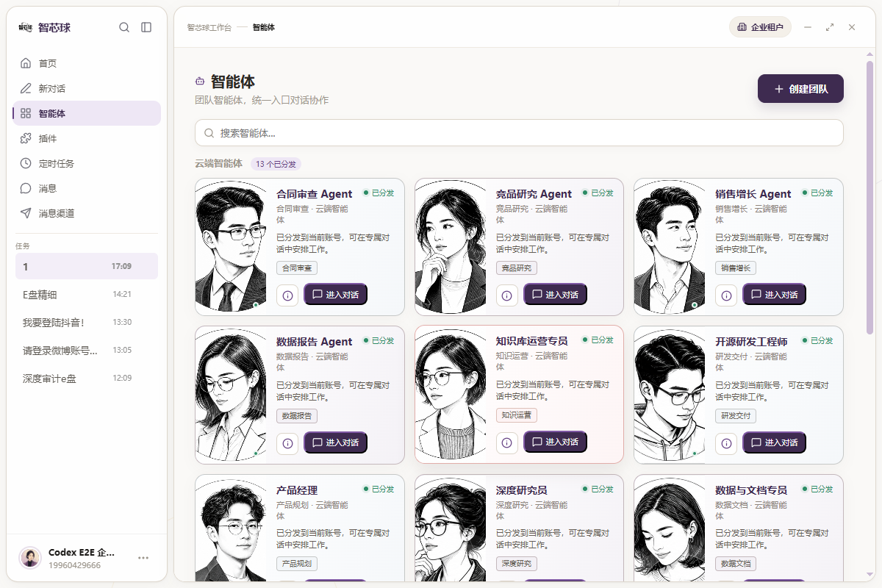Click info icon on 合同审查 Agent card
882x588 pixels.
click(x=287, y=295)
